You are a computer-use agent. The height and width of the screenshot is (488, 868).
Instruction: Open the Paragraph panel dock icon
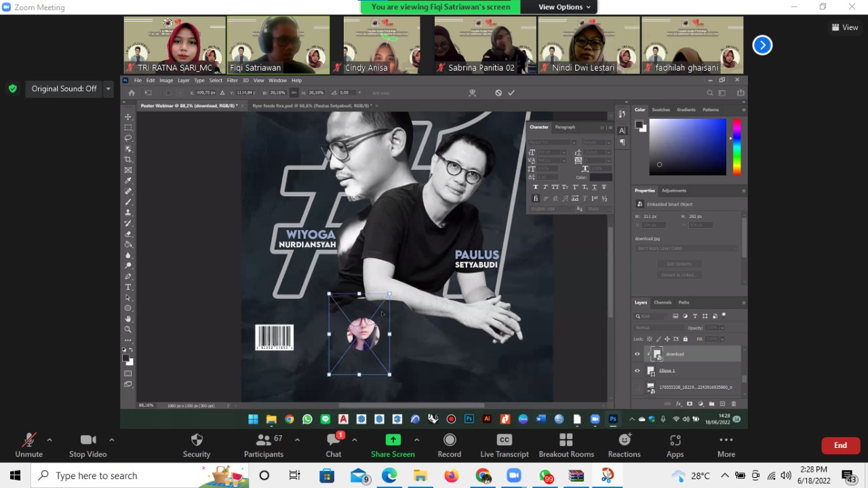[622, 142]
